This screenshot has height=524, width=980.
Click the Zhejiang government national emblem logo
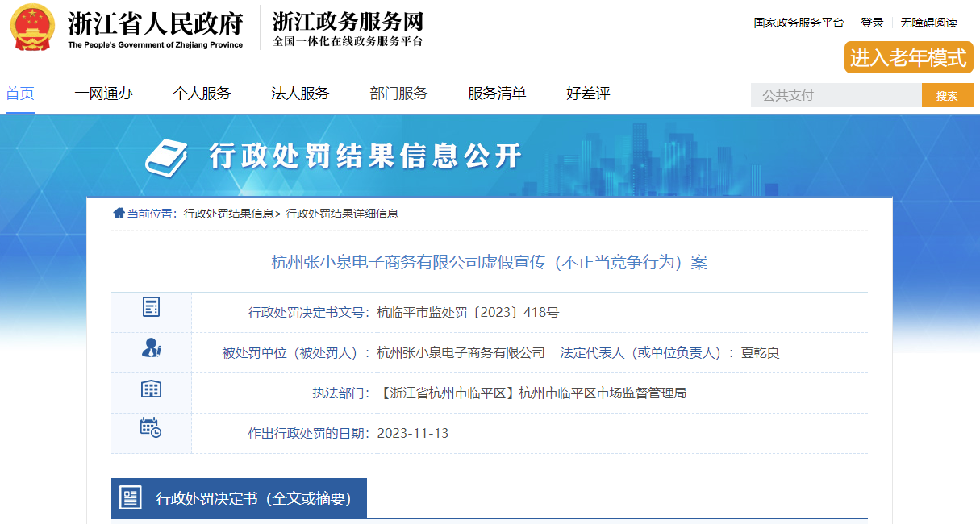33,27
